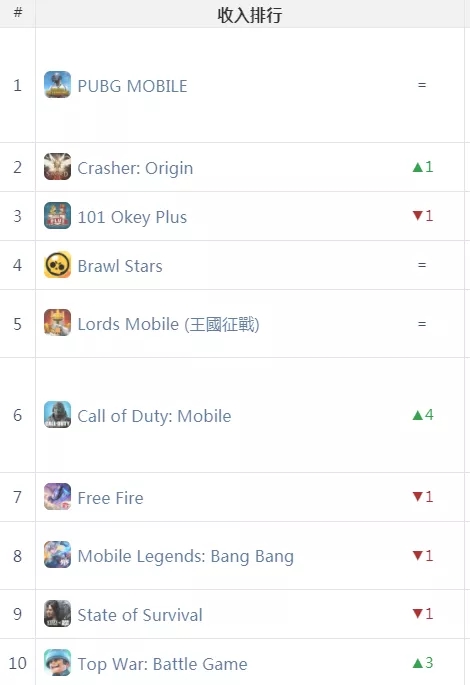This screenshot has height=685, width=470.
Task: Select Free Fire's red down-1 indicator
Action: coord(423,497)
